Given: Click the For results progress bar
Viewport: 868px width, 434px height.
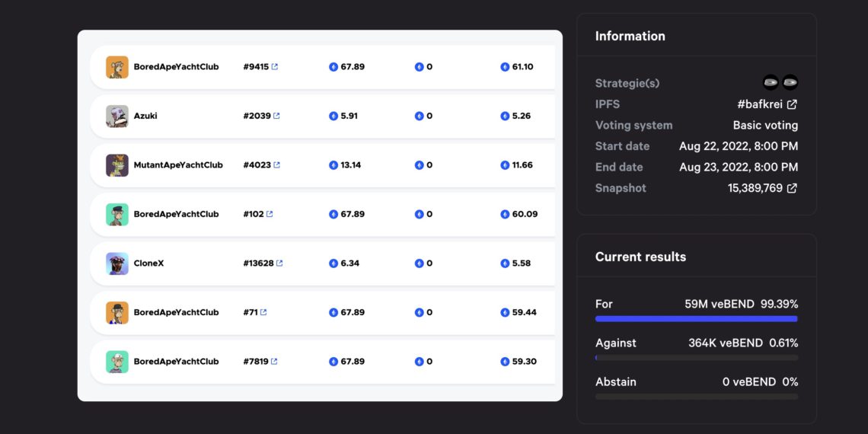Looking at the screenshot, I should [697, 319].
